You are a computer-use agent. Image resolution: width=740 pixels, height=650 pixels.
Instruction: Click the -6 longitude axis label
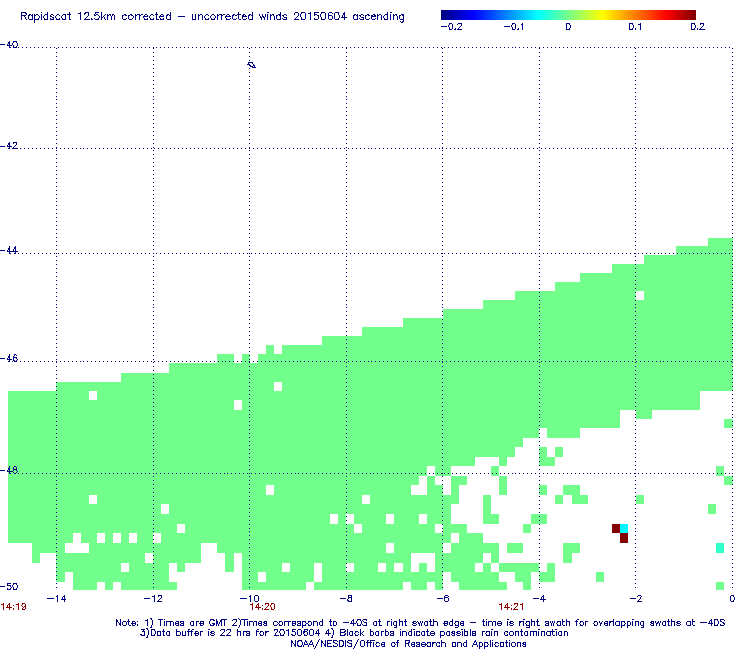pos(442,599)
